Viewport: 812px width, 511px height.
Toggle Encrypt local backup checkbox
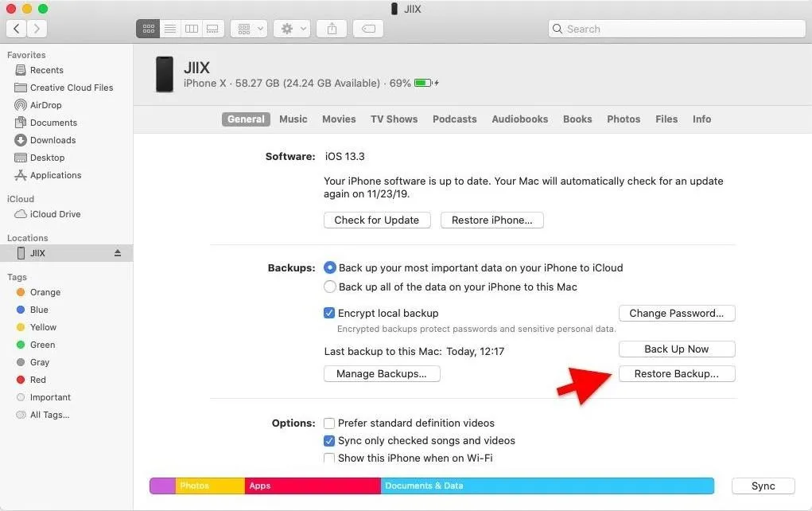click(x=328, y=313)
